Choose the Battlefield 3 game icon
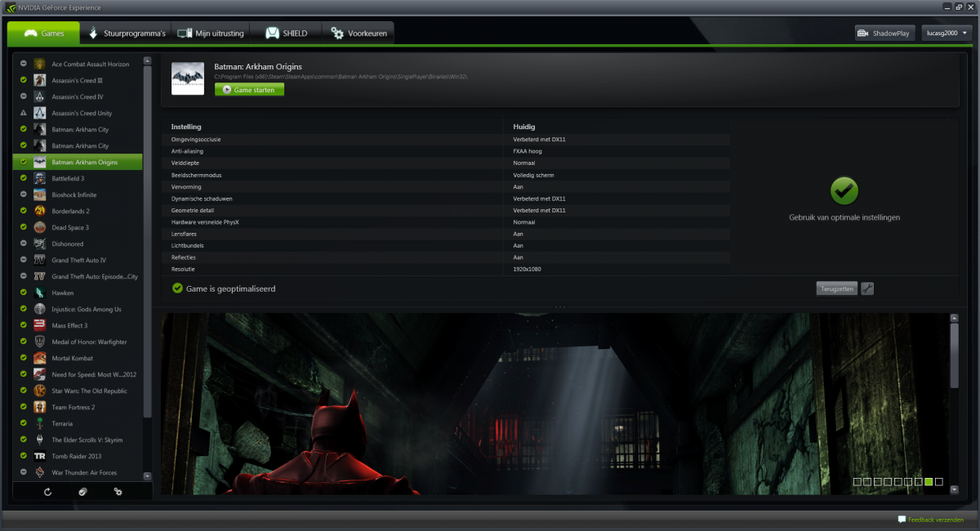The height and width of the screenshot is (531, 980). 39,179
